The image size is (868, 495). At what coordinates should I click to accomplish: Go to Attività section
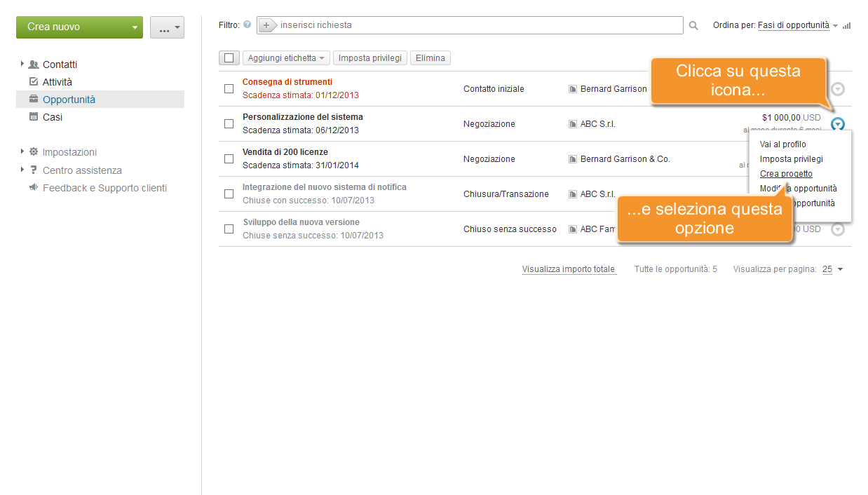[57, 82]
